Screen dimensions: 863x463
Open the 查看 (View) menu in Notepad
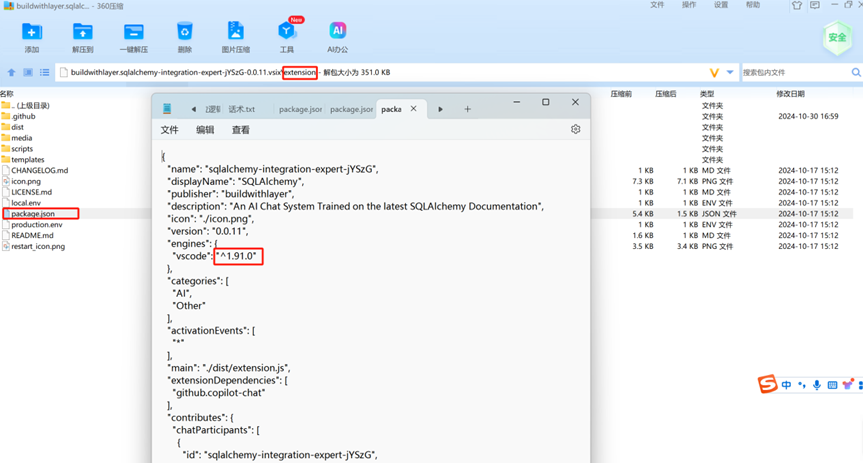pos(241,130)
